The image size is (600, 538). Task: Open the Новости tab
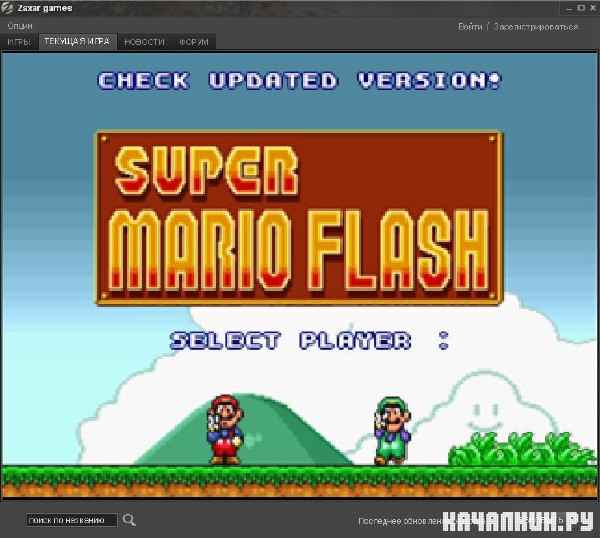144,42
